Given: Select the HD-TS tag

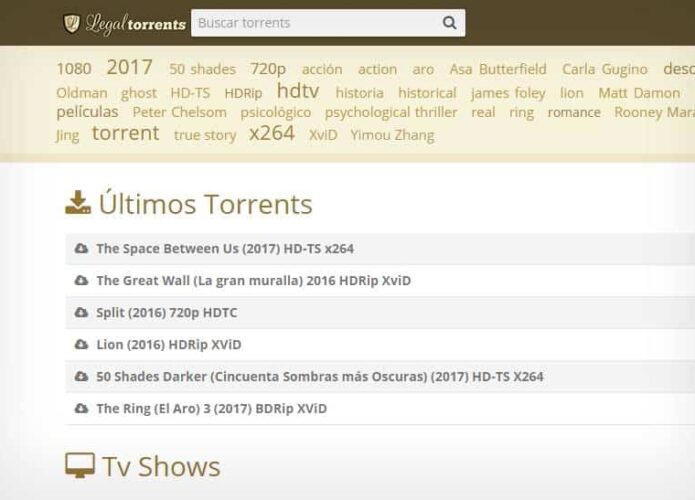Looking at the screenshot, I should pyautogui.click(x=190, y=93).
